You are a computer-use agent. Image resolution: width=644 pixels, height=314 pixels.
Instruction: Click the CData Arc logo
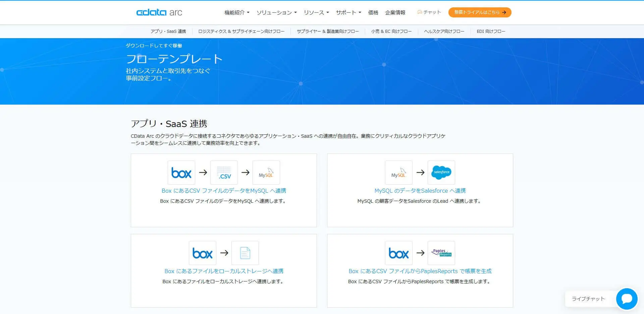coord(159,12)
